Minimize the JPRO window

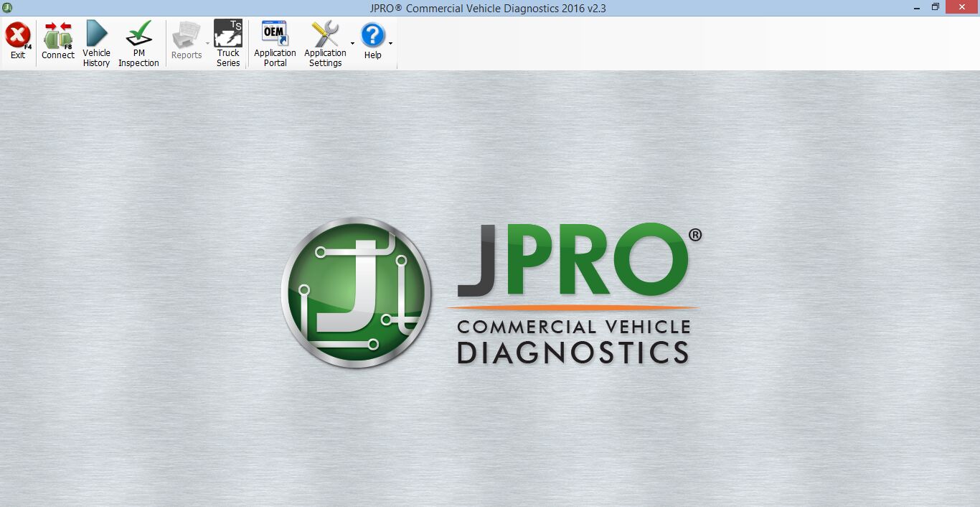pyautogui.click(x=917, y=8)
